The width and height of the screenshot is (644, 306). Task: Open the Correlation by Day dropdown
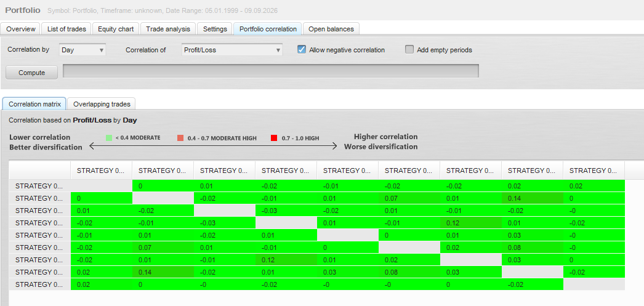coord(83,50)
